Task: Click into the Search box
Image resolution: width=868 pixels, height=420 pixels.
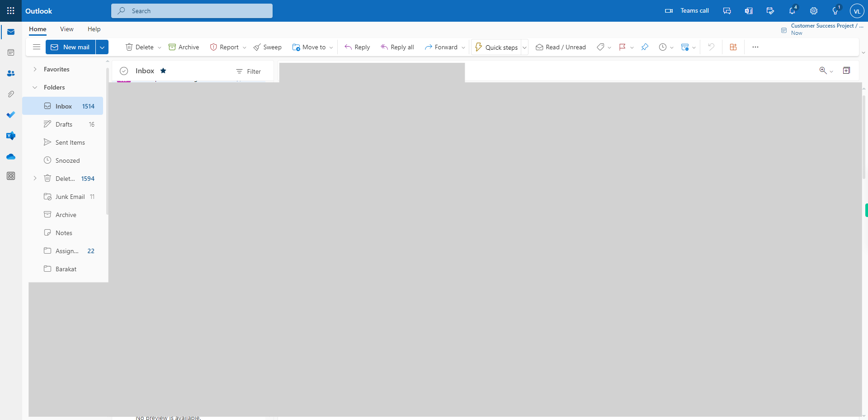Action: [x=192, y=11]
